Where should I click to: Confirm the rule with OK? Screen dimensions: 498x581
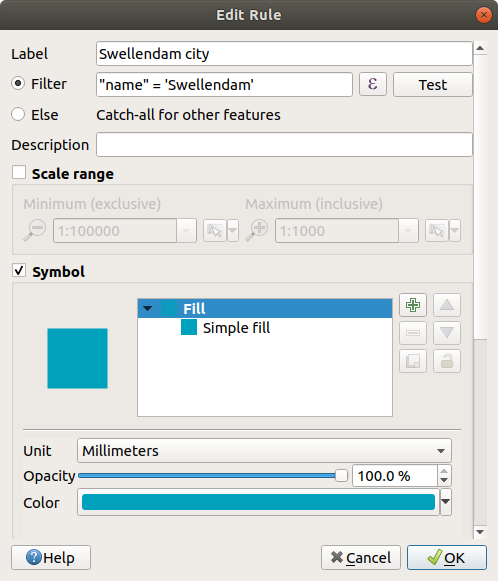446,557
